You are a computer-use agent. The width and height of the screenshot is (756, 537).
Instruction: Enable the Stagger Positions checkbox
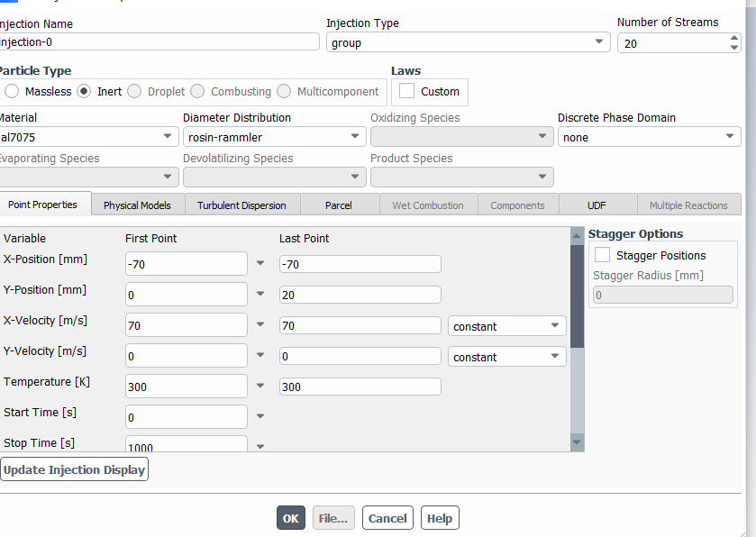click(x=603, y=256)
